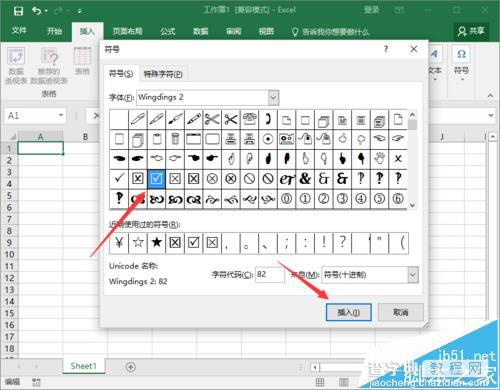Undo the last action

36,11
